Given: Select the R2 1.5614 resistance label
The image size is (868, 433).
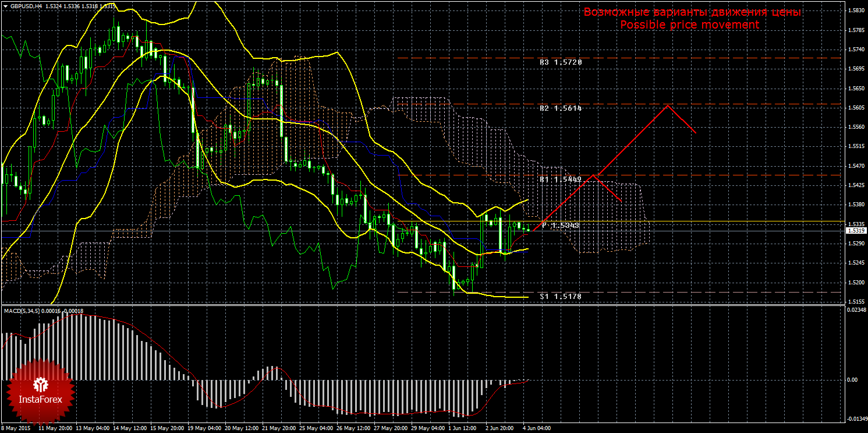Looking at the screenshot, I should pyautogui.click(x=560, y=108).
